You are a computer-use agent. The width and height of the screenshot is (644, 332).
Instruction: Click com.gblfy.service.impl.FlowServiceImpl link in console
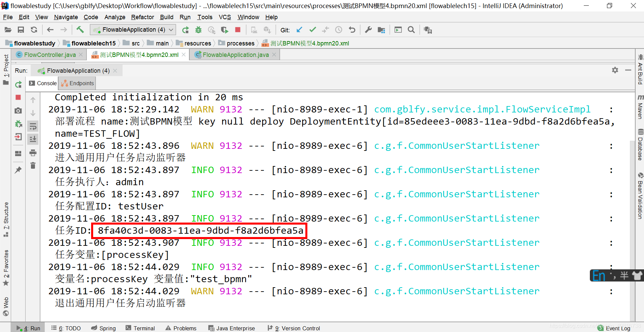(482, 109)
